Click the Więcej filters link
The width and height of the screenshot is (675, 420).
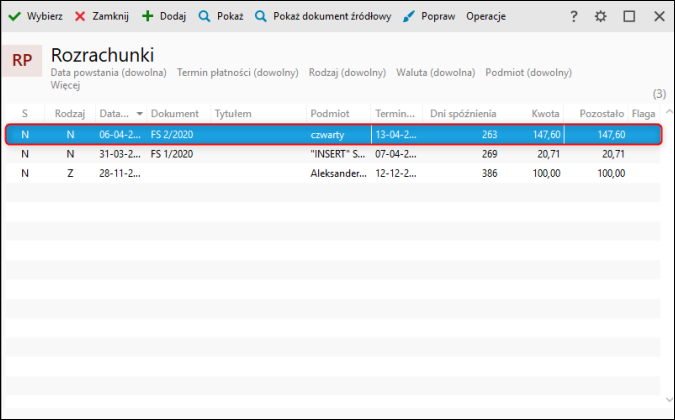coord(65,85)
